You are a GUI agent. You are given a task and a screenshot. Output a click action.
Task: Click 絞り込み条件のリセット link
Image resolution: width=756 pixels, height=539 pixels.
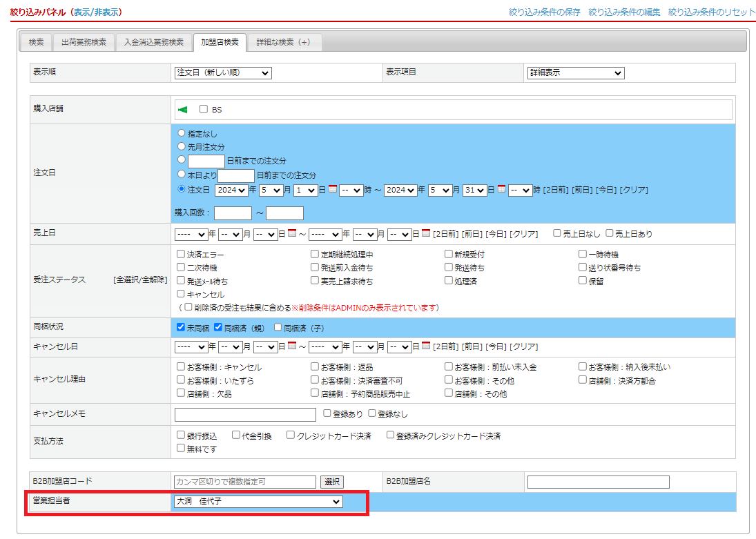point(711,12)
